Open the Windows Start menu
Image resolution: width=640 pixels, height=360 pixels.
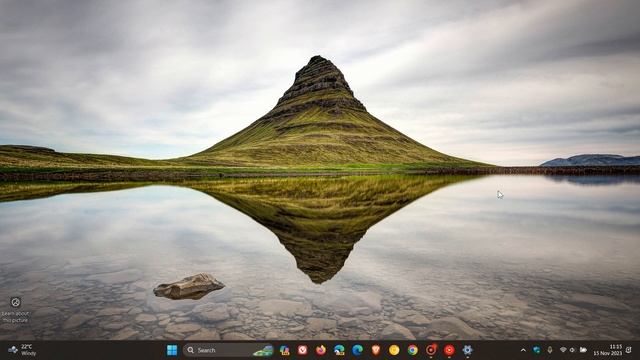pos(172,350)
